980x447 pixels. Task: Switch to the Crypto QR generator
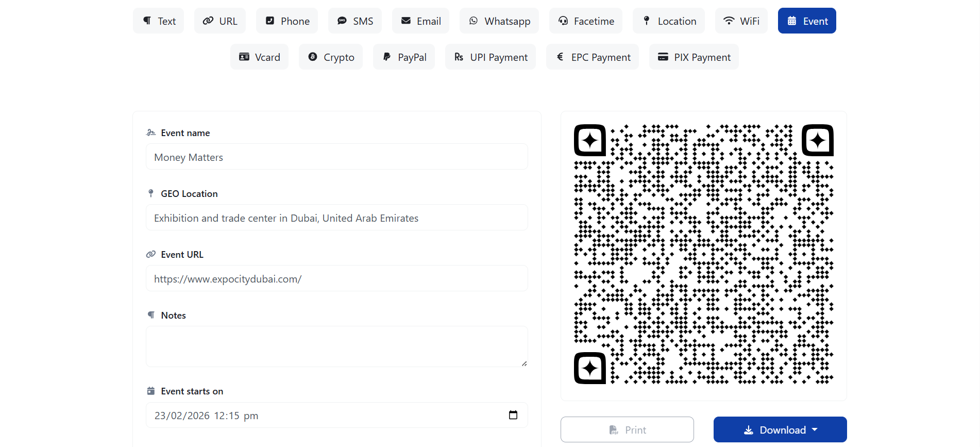pyautogui.click(x=330, y=57)
